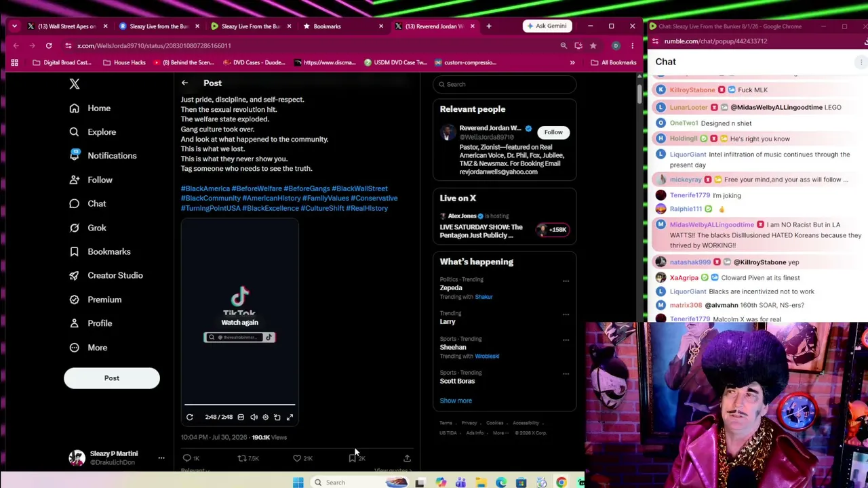Open File Explorer from taskbar
The width and height of the screenshot is (868, 488).
481,483
